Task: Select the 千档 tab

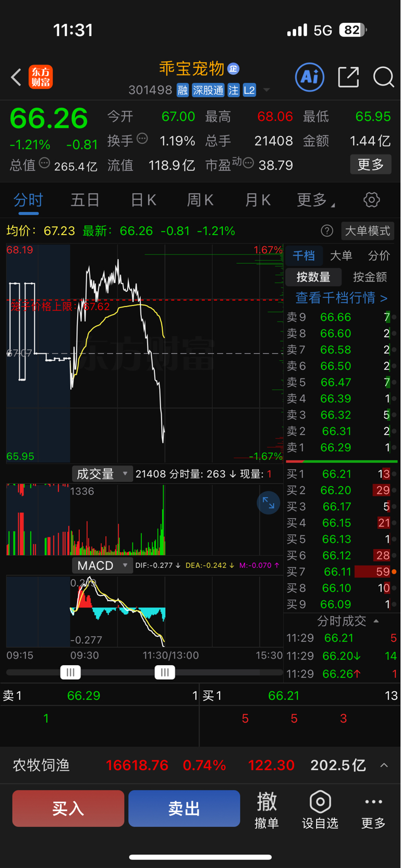Action: pyautogui.click(x=303, y=255)
